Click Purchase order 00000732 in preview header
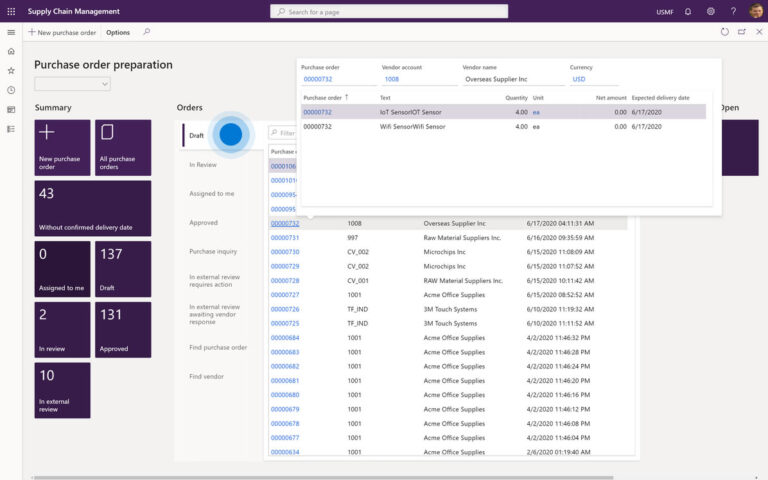The height and width of the screenshot is (480, 768). click(x=318, y=79)
